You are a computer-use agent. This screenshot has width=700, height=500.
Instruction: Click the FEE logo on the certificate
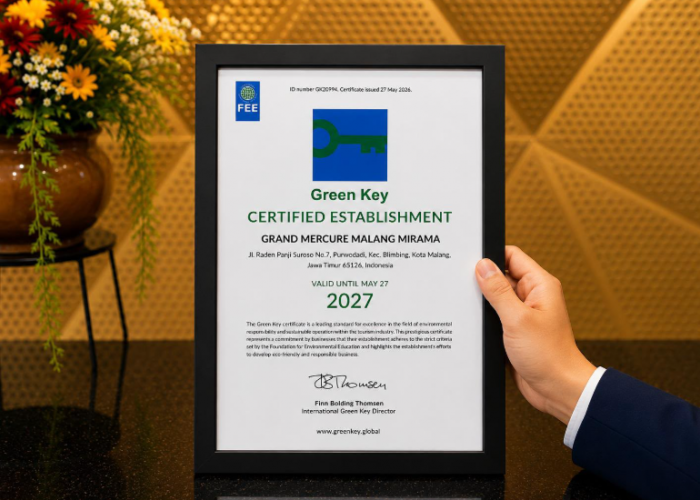point(247,101)
